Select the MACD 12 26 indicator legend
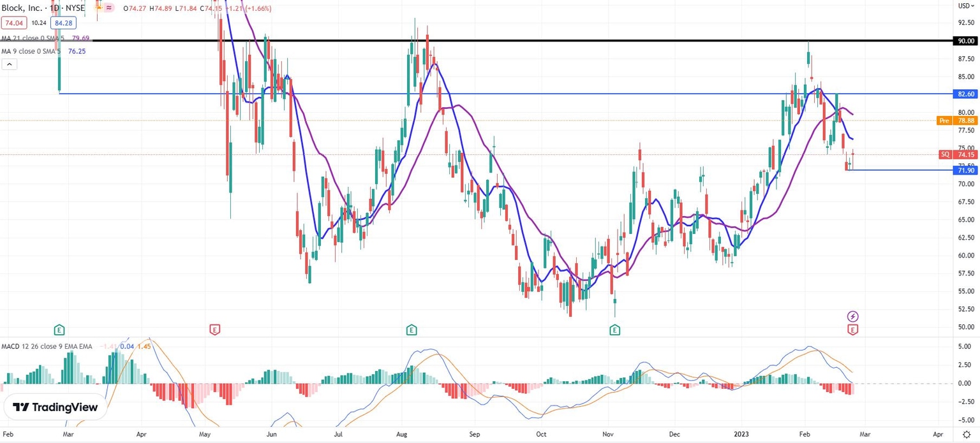Screen dimensions: 980x443 click(x=46, y=346)
